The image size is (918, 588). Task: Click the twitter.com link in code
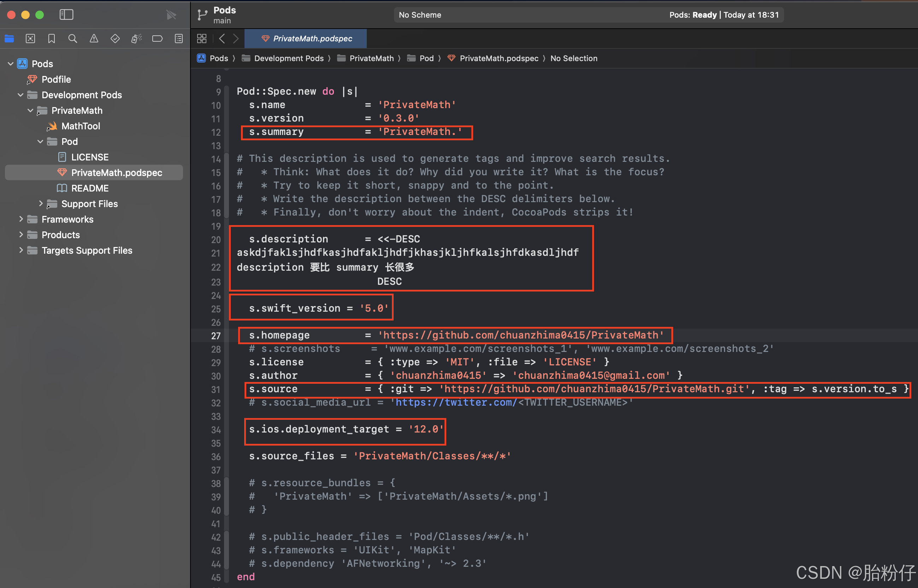point(456,402)
